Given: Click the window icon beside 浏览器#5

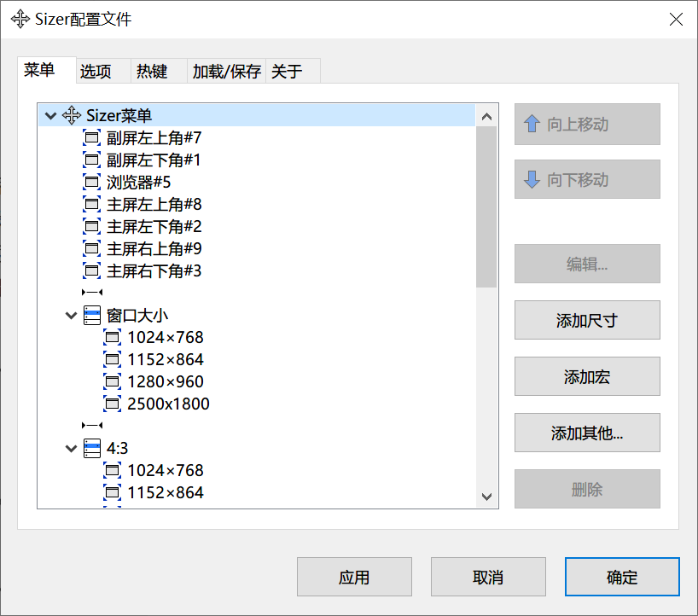Looking at the screenshot, I should (x=91, y=182).
